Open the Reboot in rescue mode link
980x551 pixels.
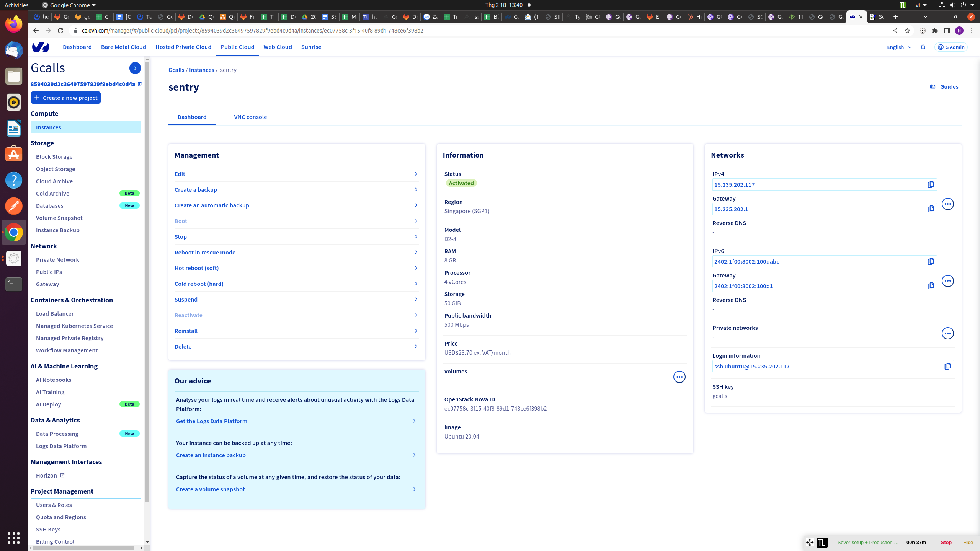point(205,252)
